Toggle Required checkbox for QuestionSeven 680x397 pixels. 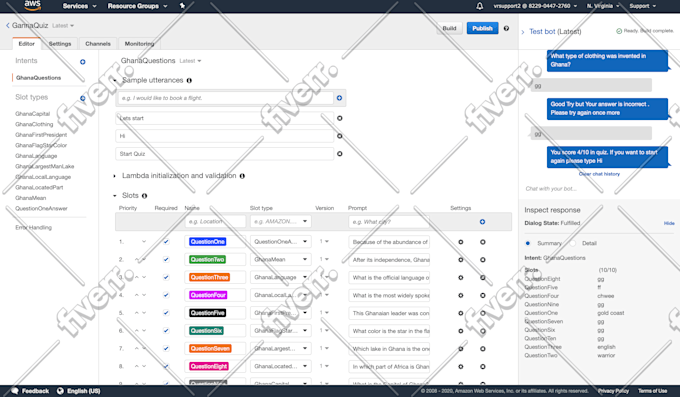[x=166, y=348]
